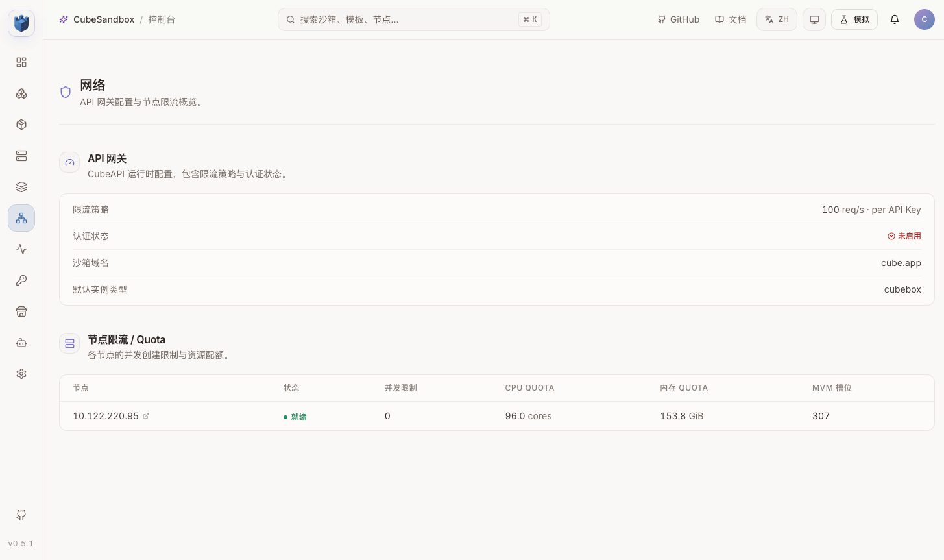Toggle the 模拟 mock mode button
This screenshot has height=560, width=944.
pos(854,19)
